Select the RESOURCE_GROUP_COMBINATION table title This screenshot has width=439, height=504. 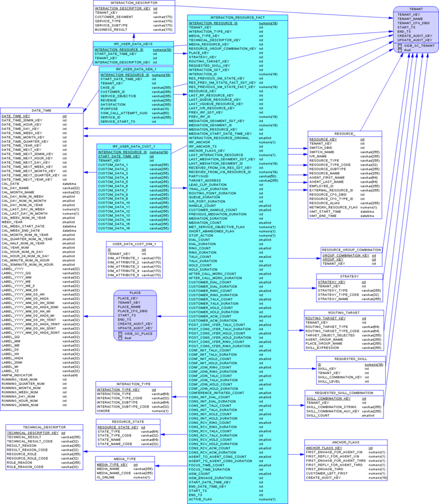352,249
